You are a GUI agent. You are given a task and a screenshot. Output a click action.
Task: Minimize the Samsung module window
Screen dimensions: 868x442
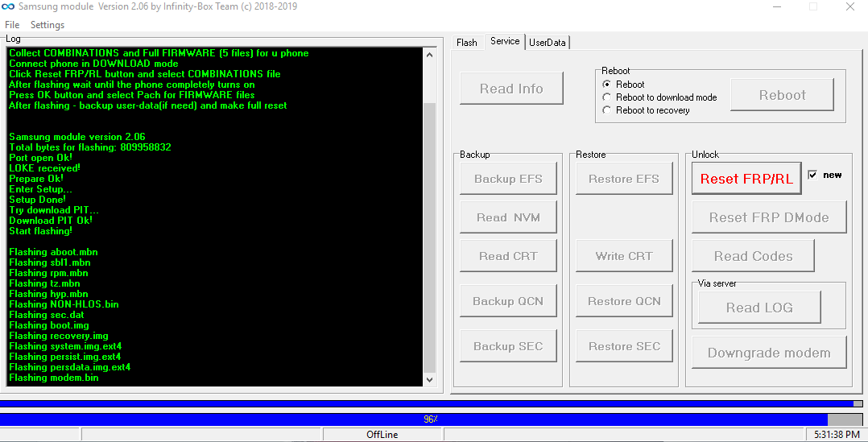pyautogui.click(x=777, y=7)
